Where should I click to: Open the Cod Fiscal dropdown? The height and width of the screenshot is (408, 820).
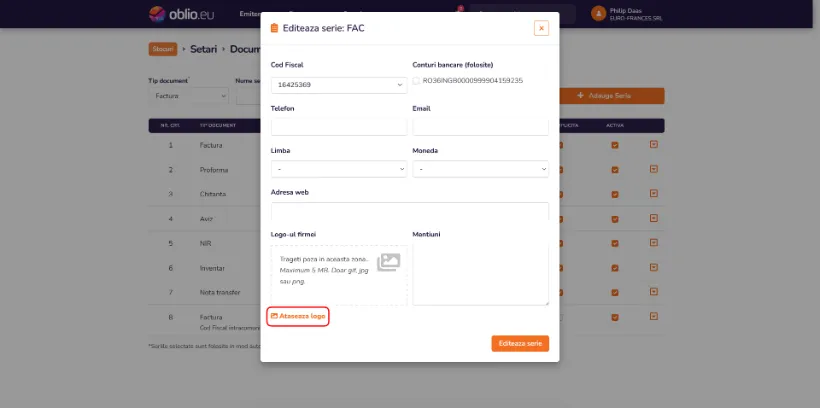point(339,85)
